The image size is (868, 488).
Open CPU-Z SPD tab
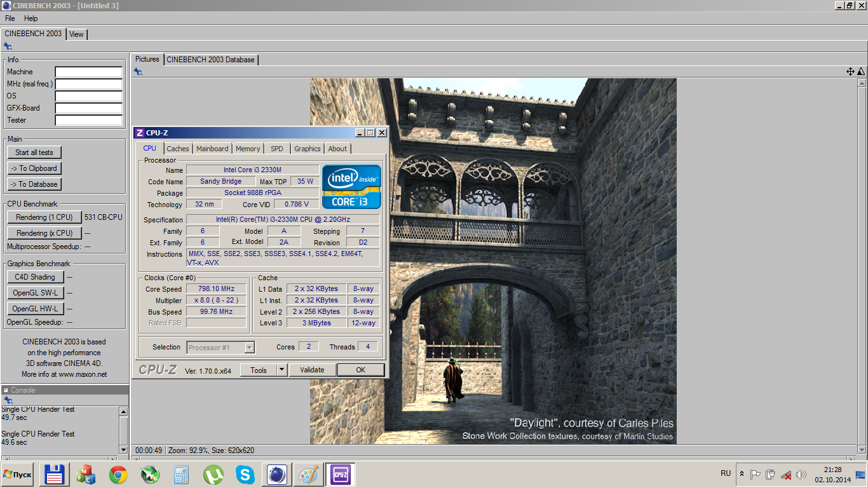pos(277,149)
